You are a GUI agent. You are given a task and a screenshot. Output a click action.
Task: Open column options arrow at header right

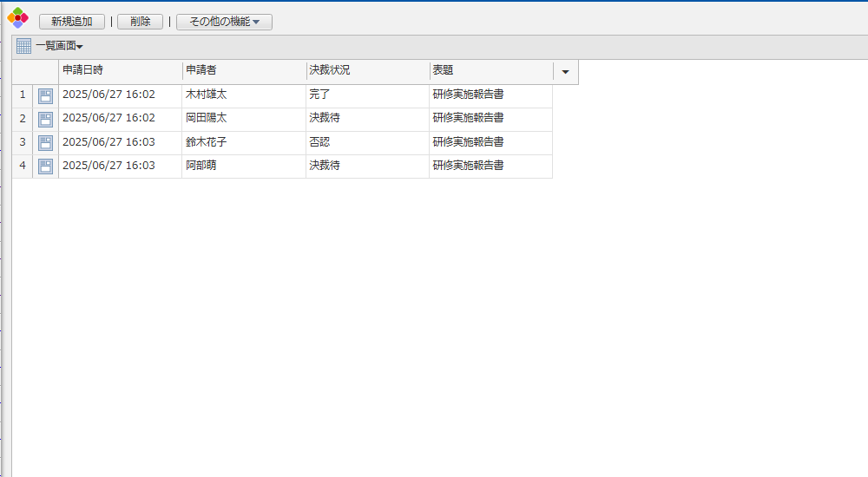coord(565,72)
